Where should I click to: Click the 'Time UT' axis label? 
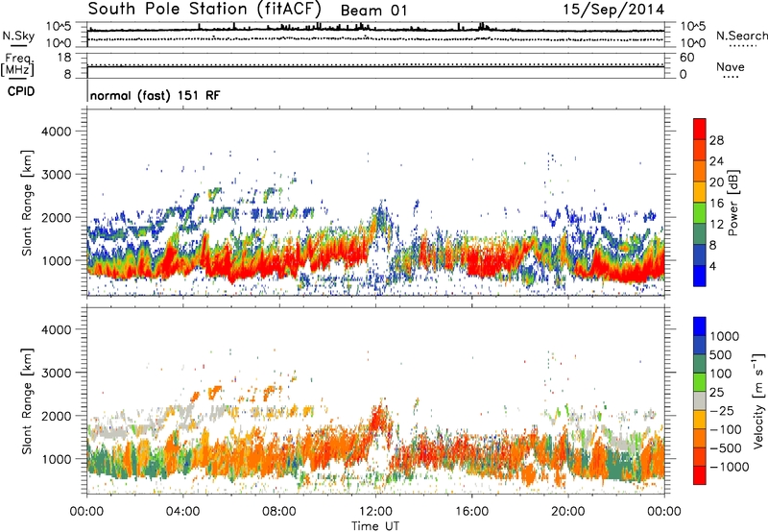pyautogui.click(x=375, y=526)
